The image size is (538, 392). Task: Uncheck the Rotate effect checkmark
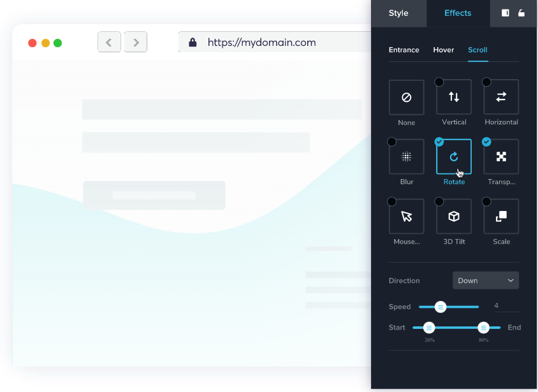(439, 142)
